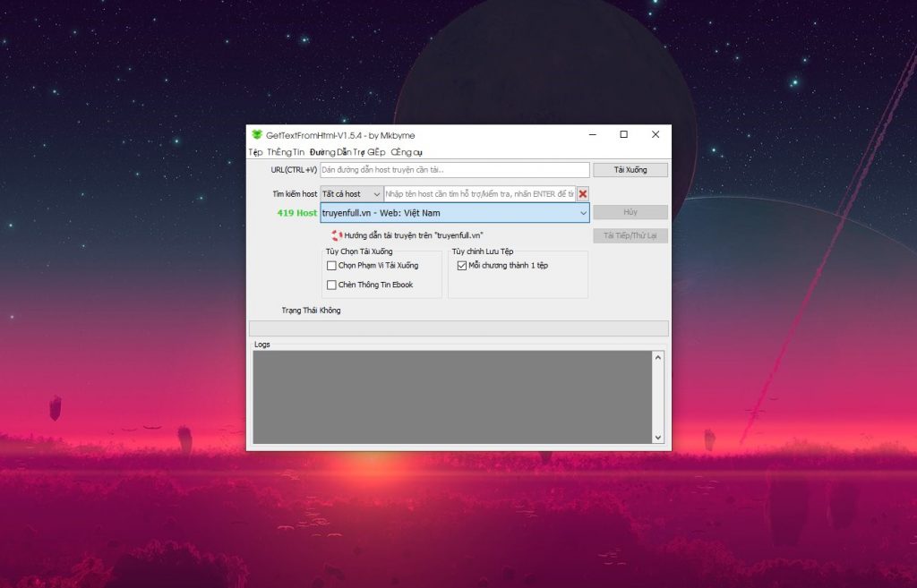Open the Tệp menu
Screen dimensions: 917x588
coord(255,152)
